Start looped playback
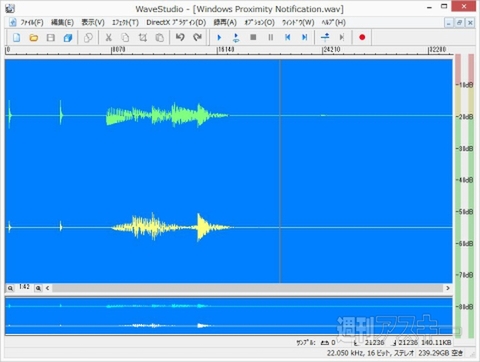480x362 pixels. tap(236, 37)
